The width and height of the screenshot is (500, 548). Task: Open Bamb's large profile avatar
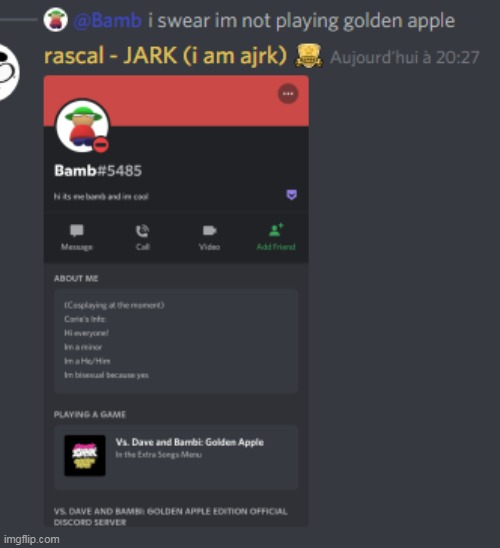[x=82, y=126]
